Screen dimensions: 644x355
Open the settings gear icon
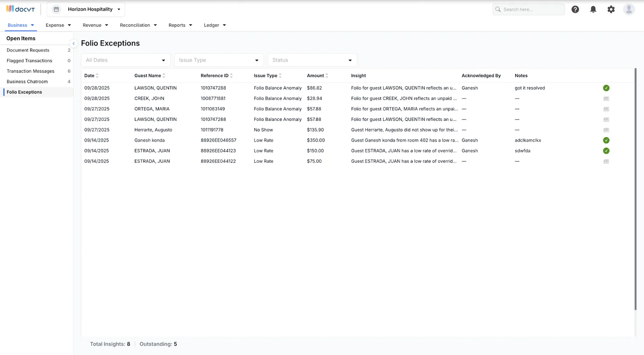coord(611,9)
